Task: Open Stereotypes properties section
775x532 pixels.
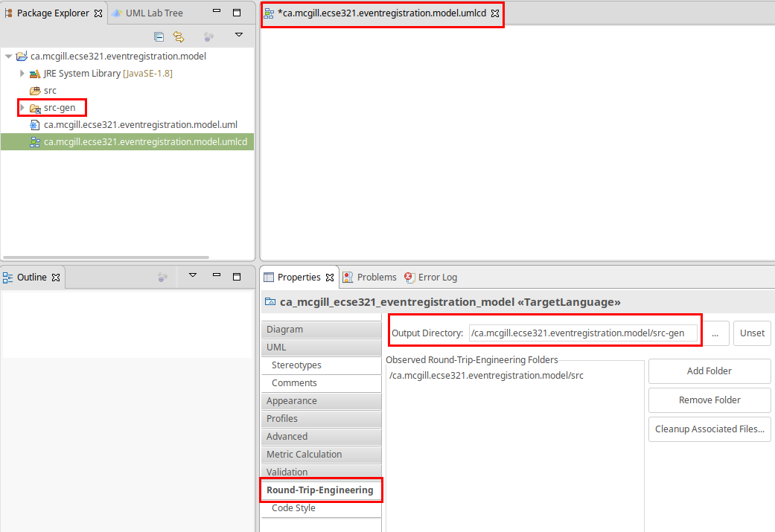Action: pos(322,365)
